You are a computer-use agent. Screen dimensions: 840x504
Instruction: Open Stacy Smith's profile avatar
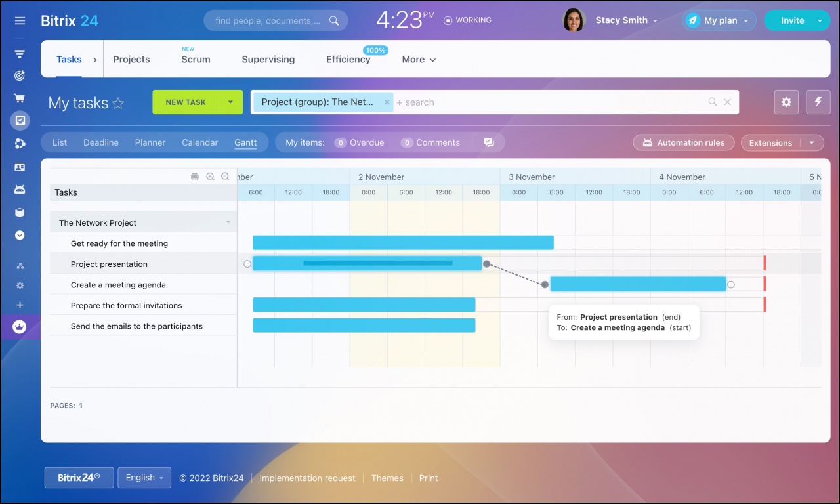574,20
